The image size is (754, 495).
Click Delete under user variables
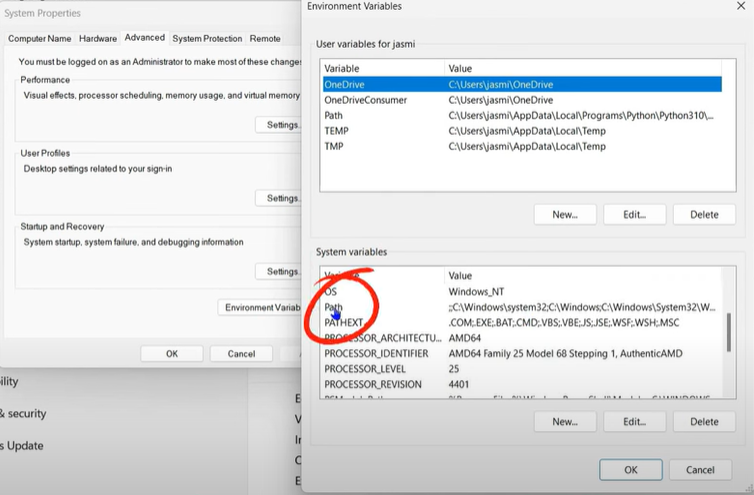tap(704, 214)
